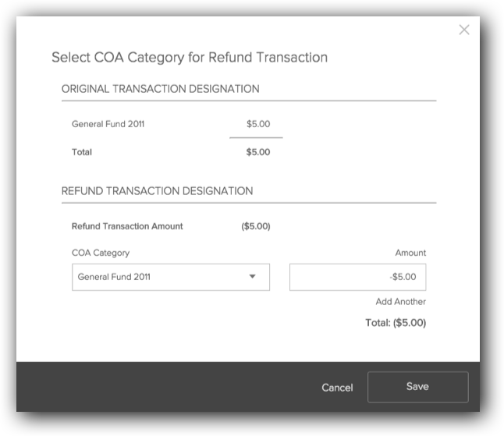Click the Total: ($5.00) refund summary

click(396, 322)
